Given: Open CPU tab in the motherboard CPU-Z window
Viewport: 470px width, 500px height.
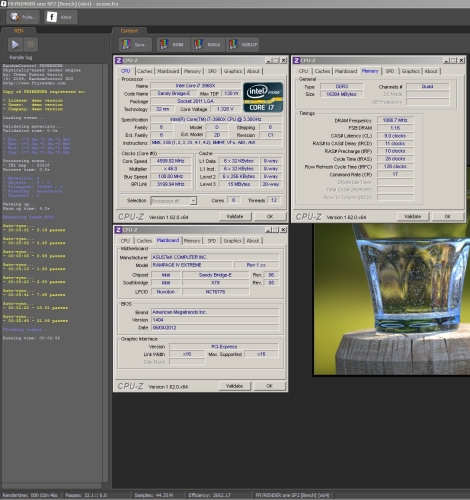Looking at the screenshot, I should pos(125,241).
